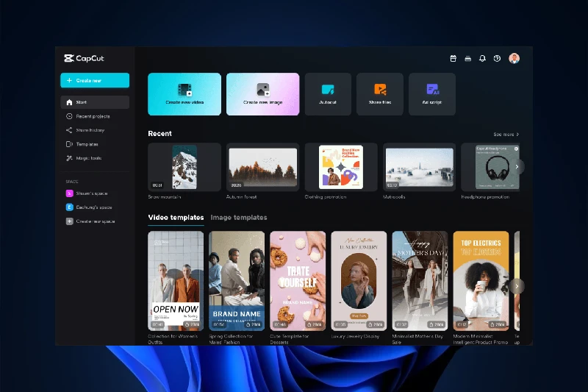Click the Create new space label
Viewport: 588px width, 392px height.
(96, 221)
